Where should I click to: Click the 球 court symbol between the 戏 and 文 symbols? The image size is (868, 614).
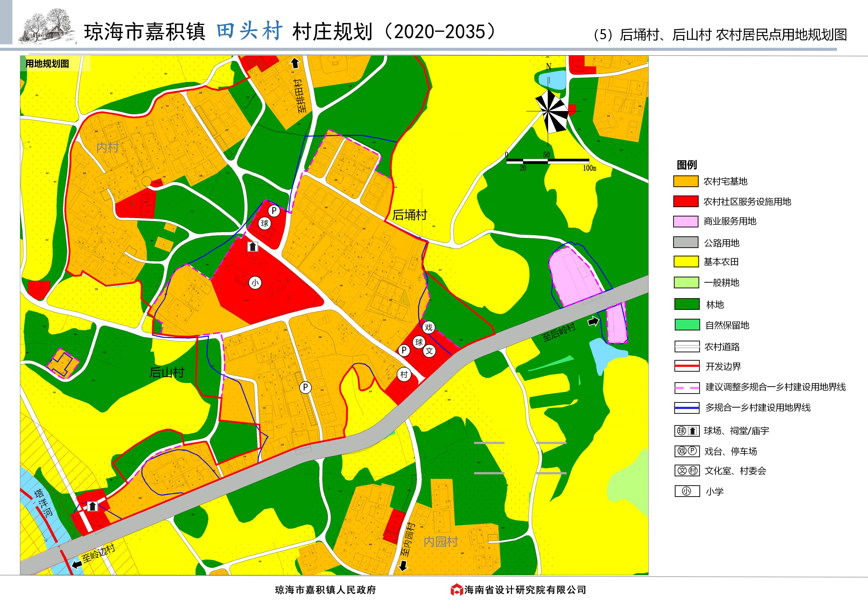coord(419,342)
